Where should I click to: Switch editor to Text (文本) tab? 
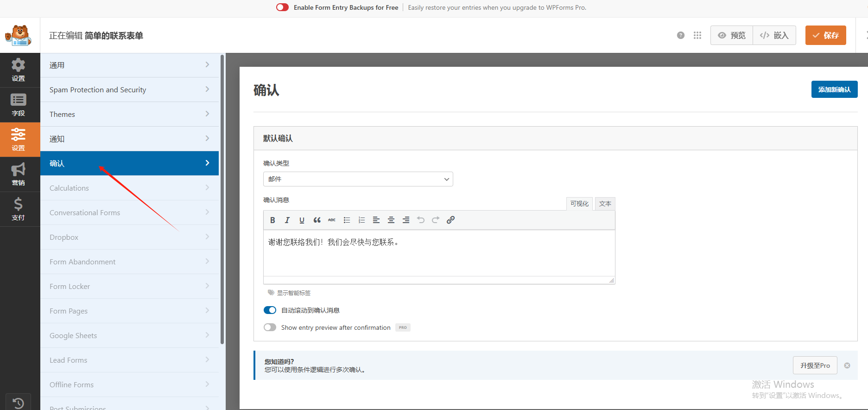click(x=605, y=204)
